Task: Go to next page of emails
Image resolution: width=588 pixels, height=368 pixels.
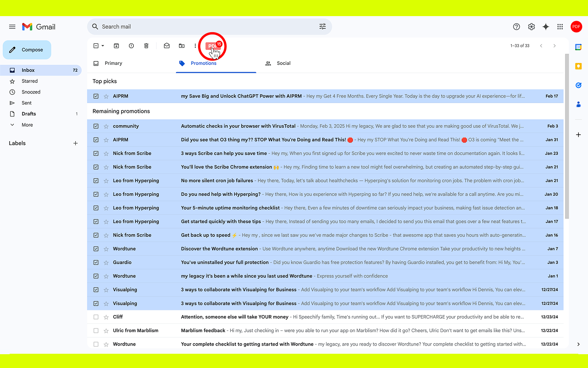Action: pos(554,46)
